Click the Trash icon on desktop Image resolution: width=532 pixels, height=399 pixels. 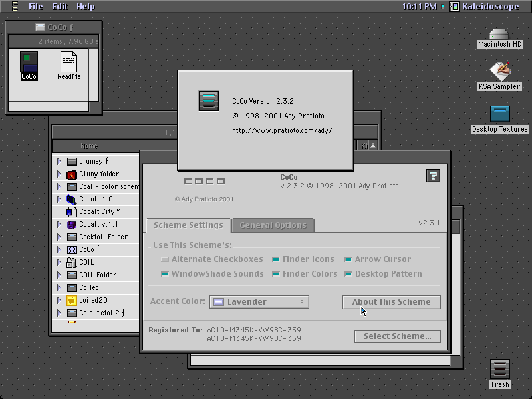click(x=500, y=369)
